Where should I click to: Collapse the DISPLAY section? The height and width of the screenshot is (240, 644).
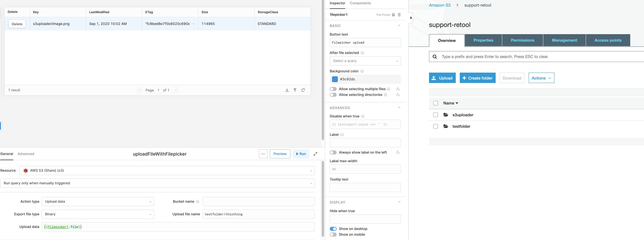pos(399,202)
